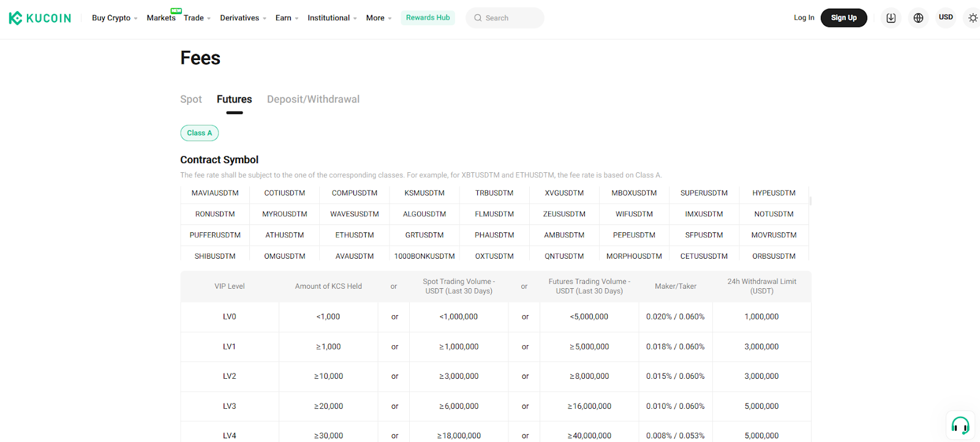The image size is (980, 442).
Task: Expand the Institutional dropdown
Action: point(332,18)
